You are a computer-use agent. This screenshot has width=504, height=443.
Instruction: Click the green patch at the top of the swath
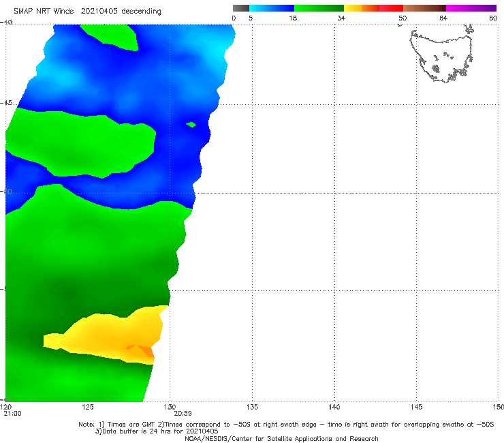coord(111,36)
